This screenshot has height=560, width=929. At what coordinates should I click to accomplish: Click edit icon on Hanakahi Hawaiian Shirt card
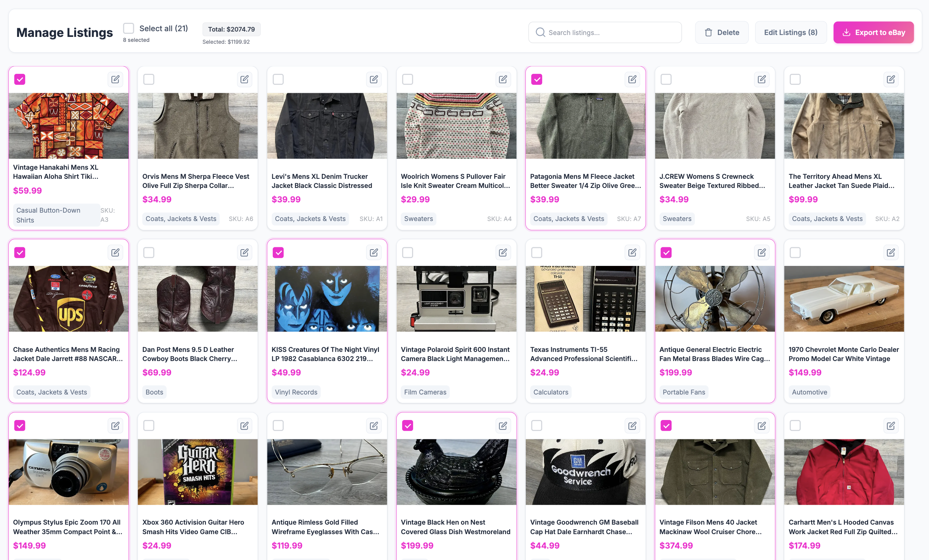(x=115, y=79)
